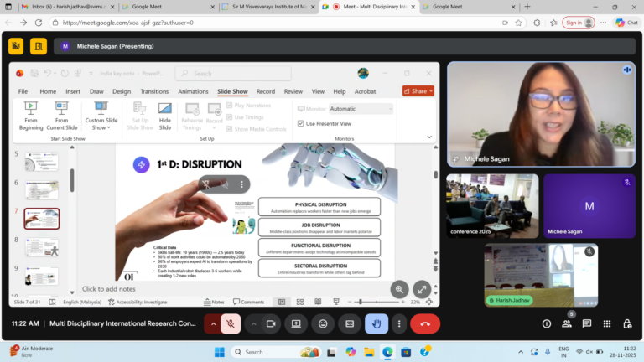Expand audio settings caret beside microphone
The height and width of the screenshot is (362, 644).
tap(213, 323)
